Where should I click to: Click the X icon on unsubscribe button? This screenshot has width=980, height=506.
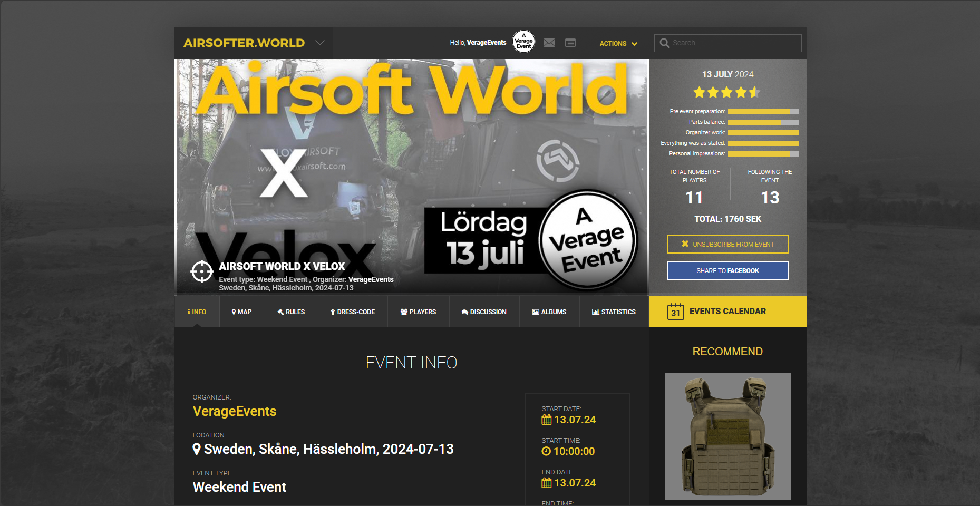coord(685,244)
